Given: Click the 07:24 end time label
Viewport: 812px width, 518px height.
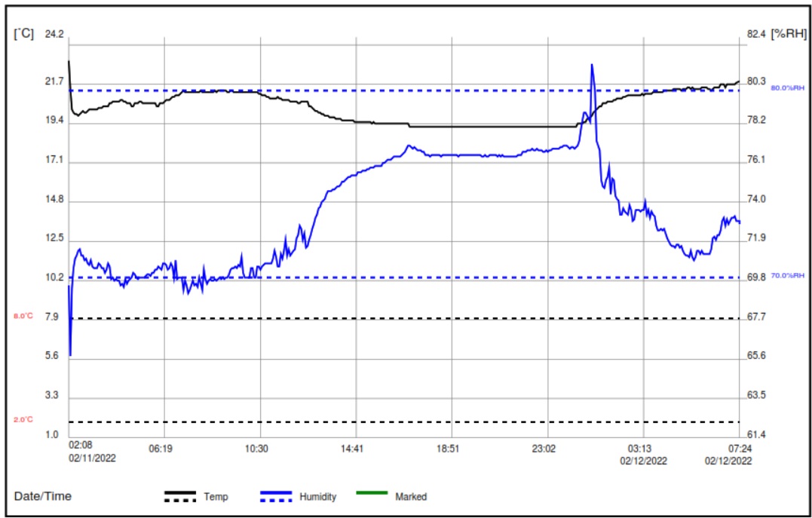Looking at the screenshot, I should coord(739,449).
